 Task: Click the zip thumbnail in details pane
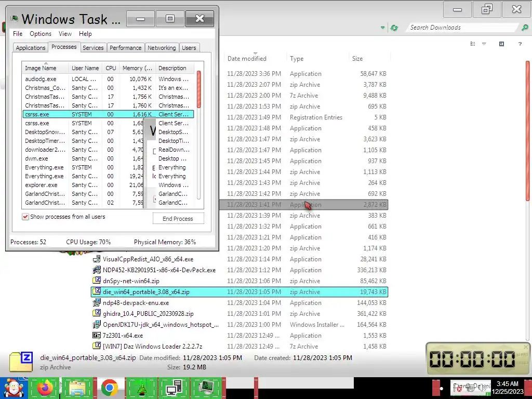21,362
